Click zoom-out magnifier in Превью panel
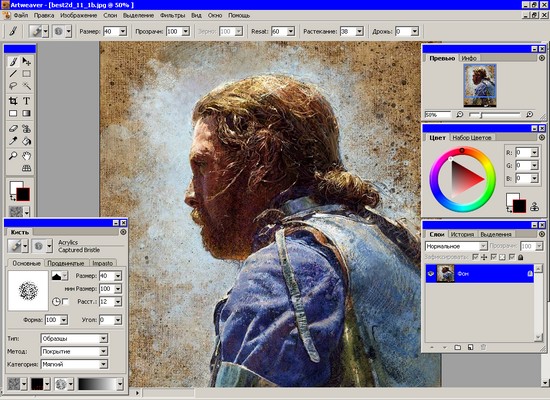 (x=460, y=114)
